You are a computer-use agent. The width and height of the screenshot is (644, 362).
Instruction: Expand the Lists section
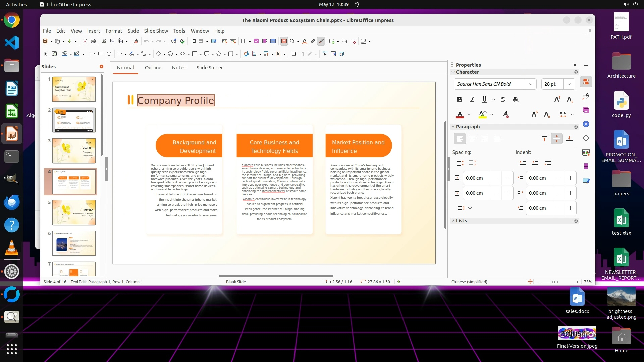(461, 221)
